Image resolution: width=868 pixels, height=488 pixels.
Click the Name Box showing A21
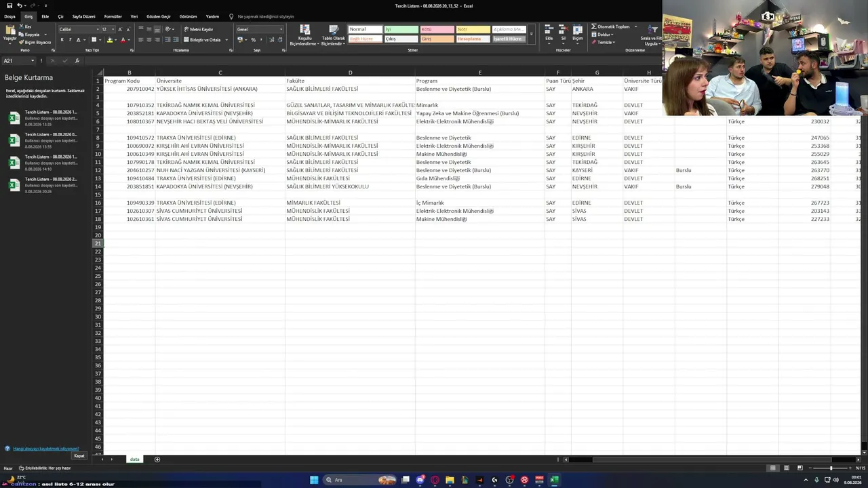click(19, 60)
